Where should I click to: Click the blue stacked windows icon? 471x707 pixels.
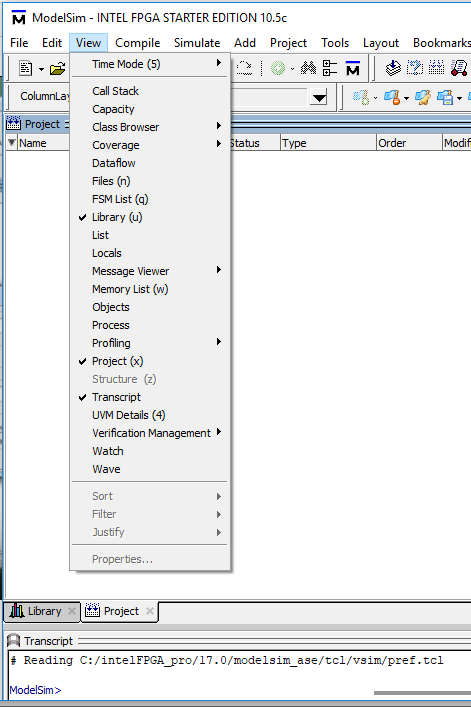coord(445,97)
